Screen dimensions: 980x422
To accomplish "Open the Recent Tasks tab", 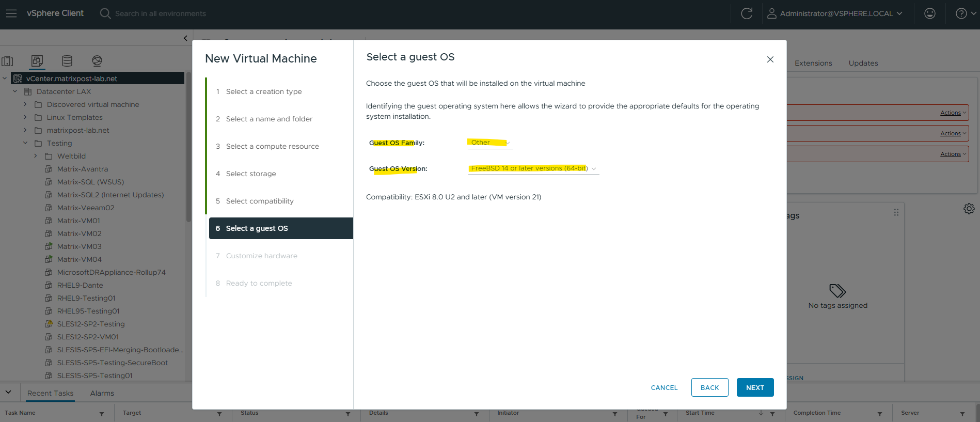I will 51,393.
